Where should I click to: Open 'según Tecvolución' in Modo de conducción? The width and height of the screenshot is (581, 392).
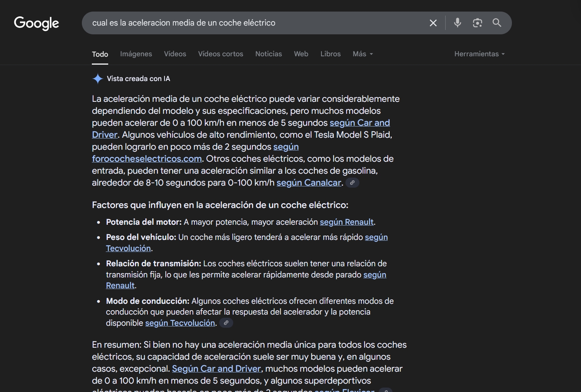coord(180,323)
